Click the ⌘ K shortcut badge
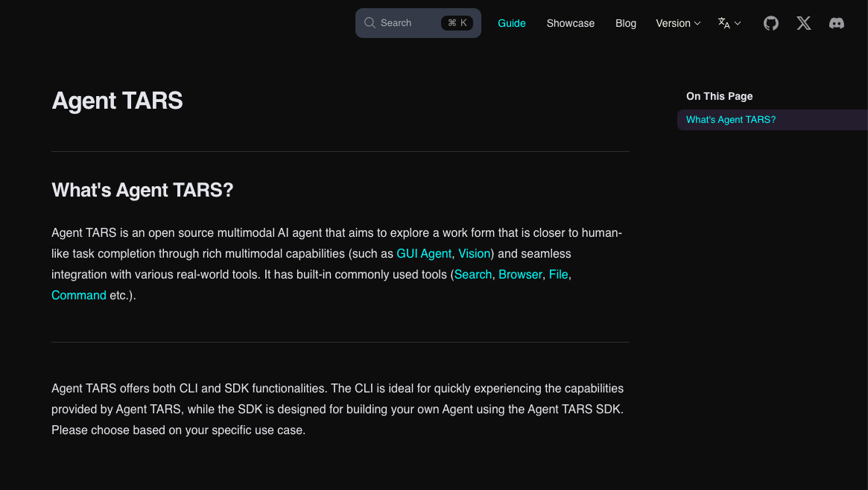The image size is (868, 490). pos(457,23)
